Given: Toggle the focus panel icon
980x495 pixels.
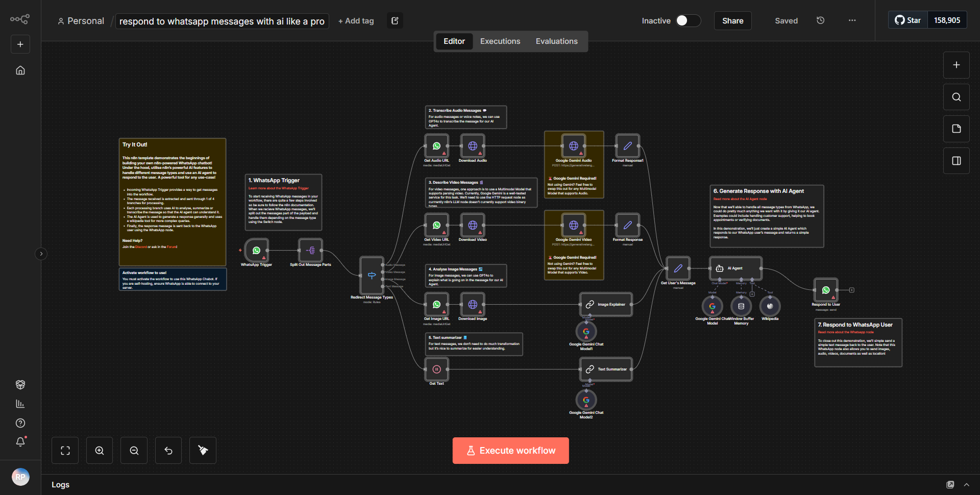Looking at the screenshot, I should click(957, 161).
